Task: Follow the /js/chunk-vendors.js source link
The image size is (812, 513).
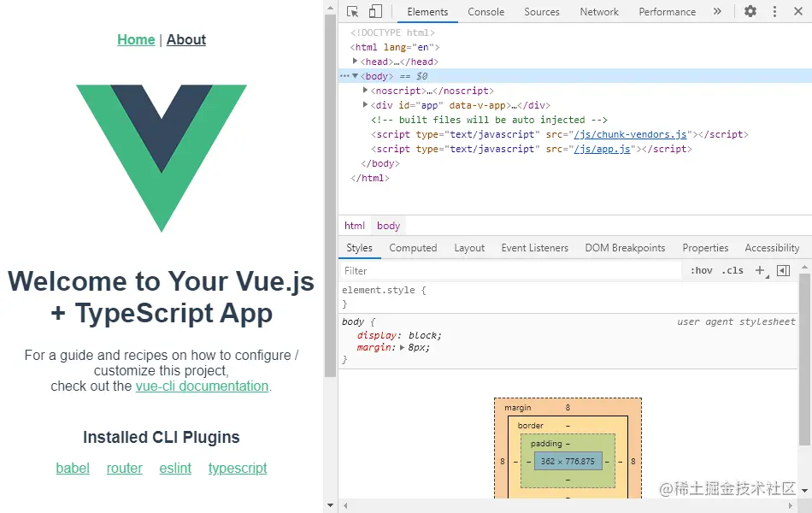Action: pyautogui.click(x=630, y=134)
